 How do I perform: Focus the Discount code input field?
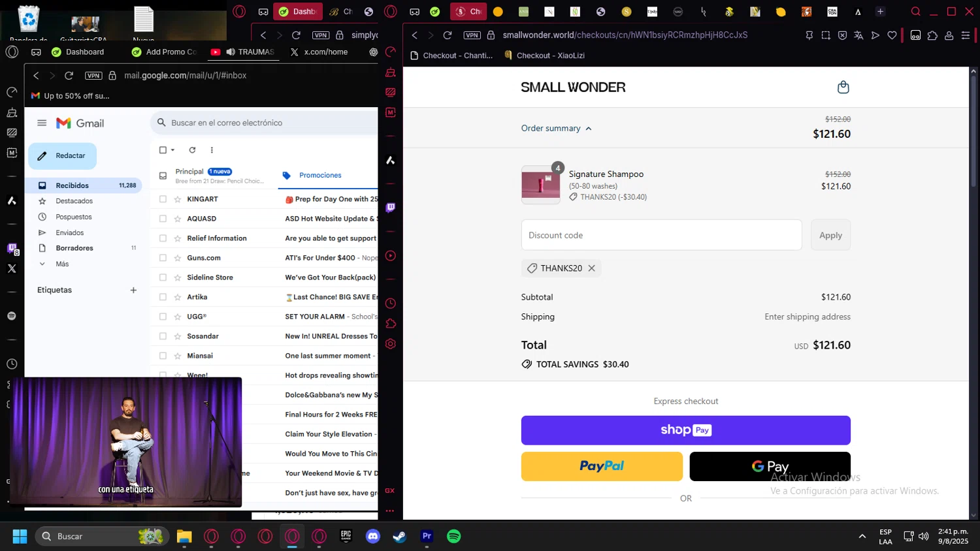[x=661, y=235]
